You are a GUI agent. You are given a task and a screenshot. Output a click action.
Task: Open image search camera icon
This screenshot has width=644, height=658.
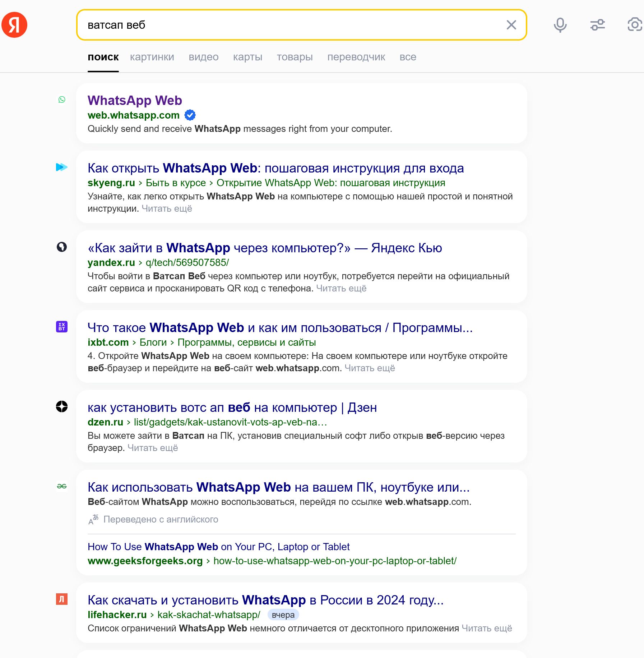coord(635,25)
